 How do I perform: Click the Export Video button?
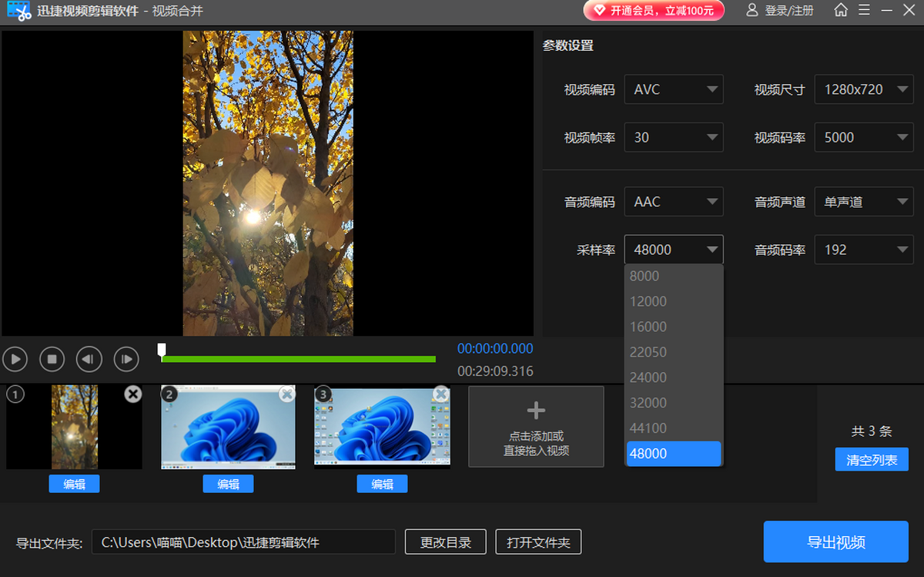pos(835,542)
